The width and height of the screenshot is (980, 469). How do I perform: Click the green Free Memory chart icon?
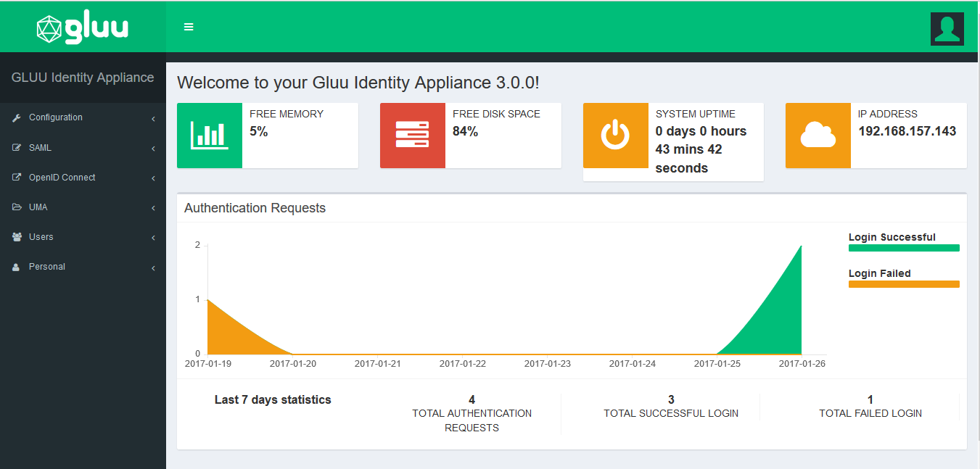(210, 136)
